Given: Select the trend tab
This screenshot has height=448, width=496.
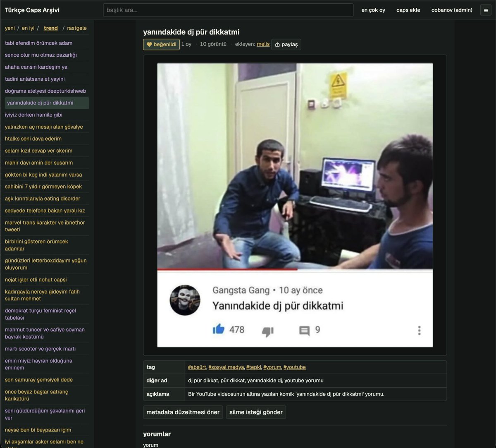Looking at the screenshot, I should [x=51, y=28].
